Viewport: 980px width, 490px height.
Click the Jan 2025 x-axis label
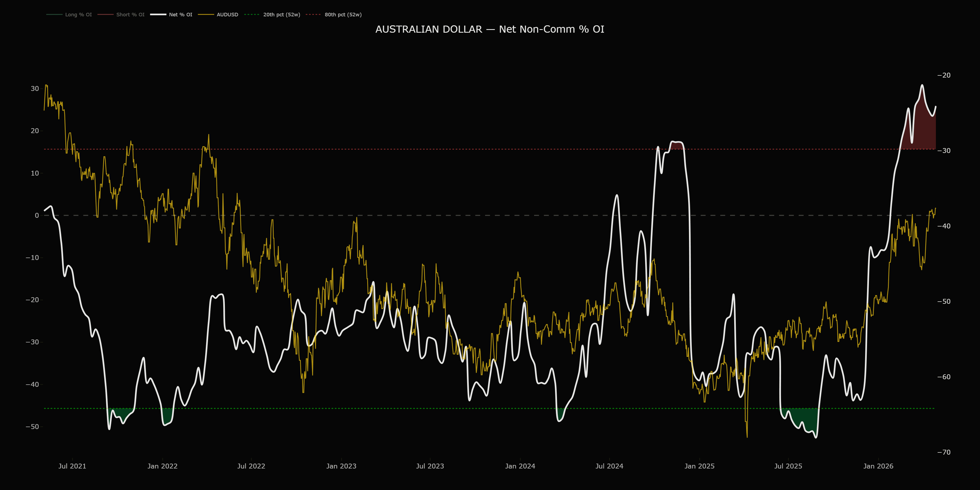(x=699, y=466)
